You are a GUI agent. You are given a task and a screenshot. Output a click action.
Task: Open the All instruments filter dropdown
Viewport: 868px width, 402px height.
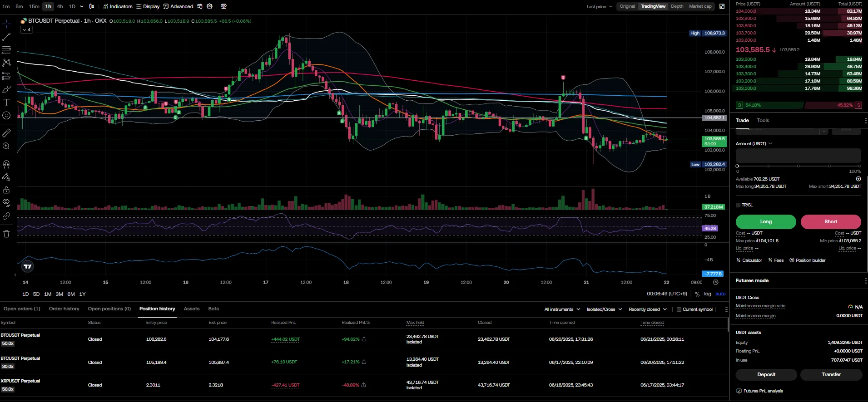[562, 309]
